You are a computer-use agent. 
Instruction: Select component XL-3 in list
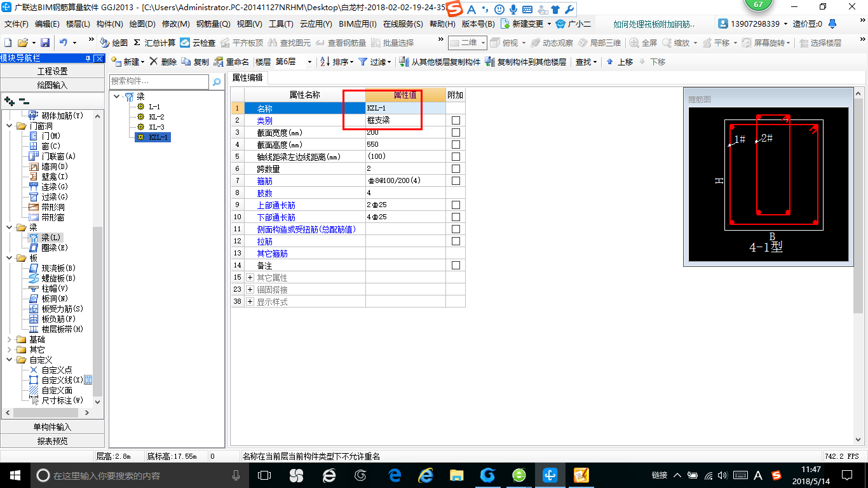[x=156, y=127]
